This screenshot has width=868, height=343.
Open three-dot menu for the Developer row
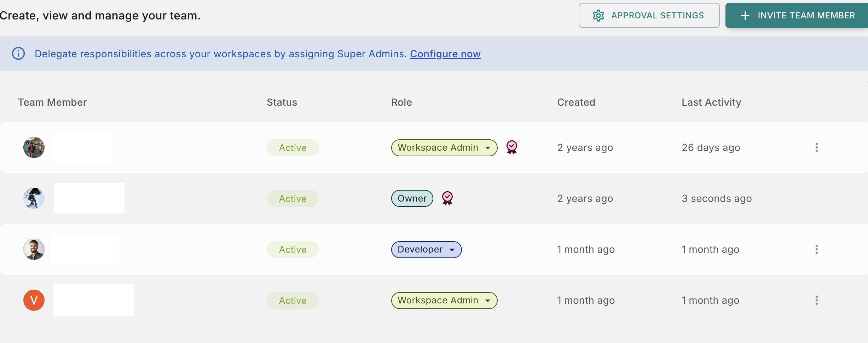pyautogui.click(x=816, y=249)
